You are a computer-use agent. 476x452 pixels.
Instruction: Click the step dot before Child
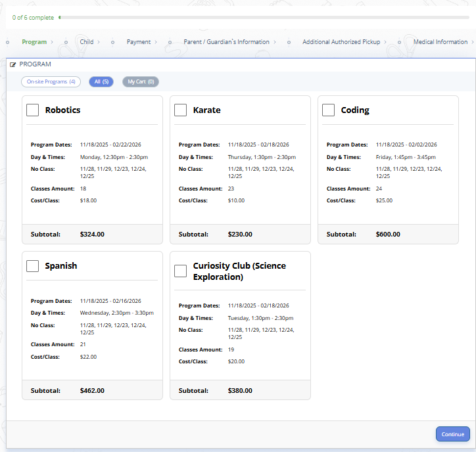(66, 42)
